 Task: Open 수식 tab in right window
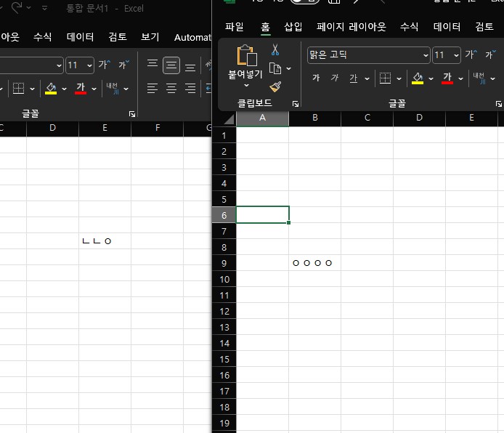point(409,27)
